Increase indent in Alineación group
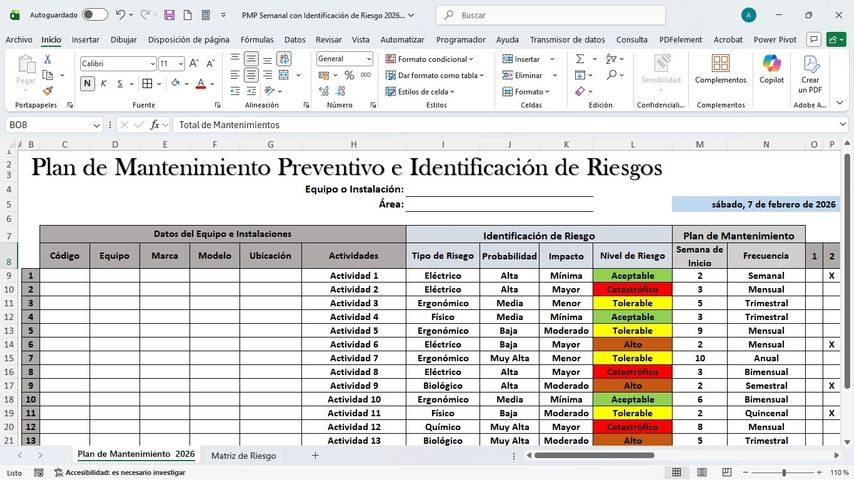The image size is (854, 480). tap(251, 91)
